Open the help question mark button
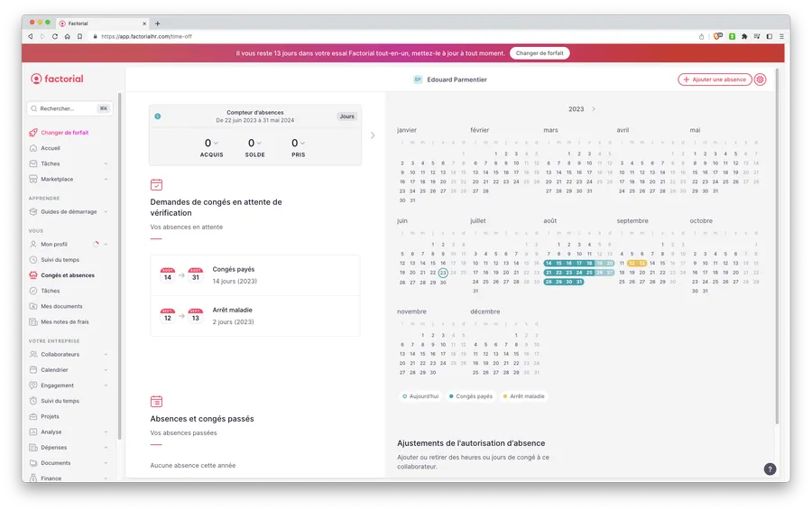 pos(770,469)
